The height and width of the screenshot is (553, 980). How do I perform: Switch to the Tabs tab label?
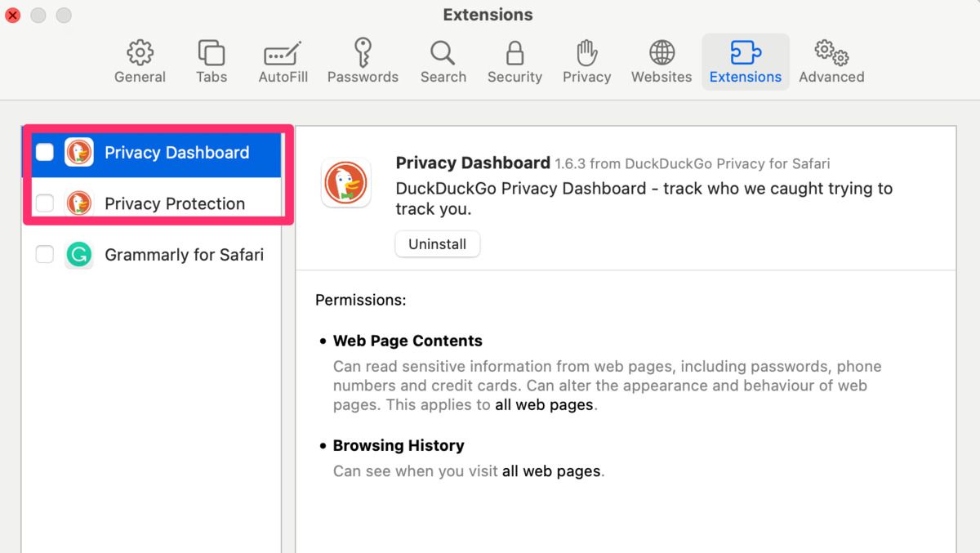pos(212,77)
